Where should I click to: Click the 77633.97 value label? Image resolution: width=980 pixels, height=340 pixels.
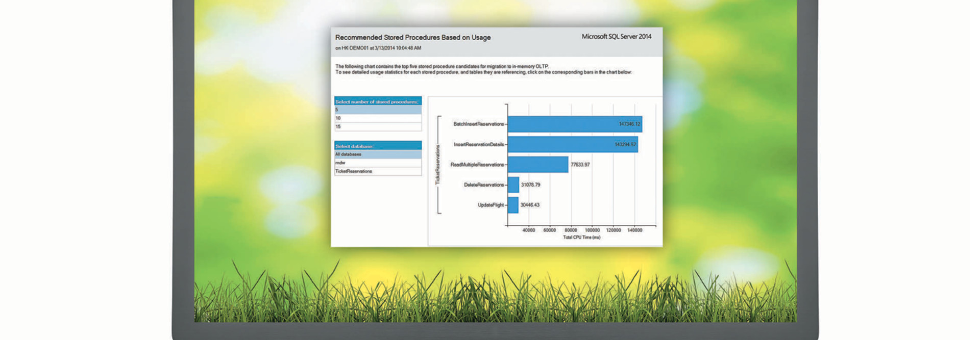tap(580, 165)
